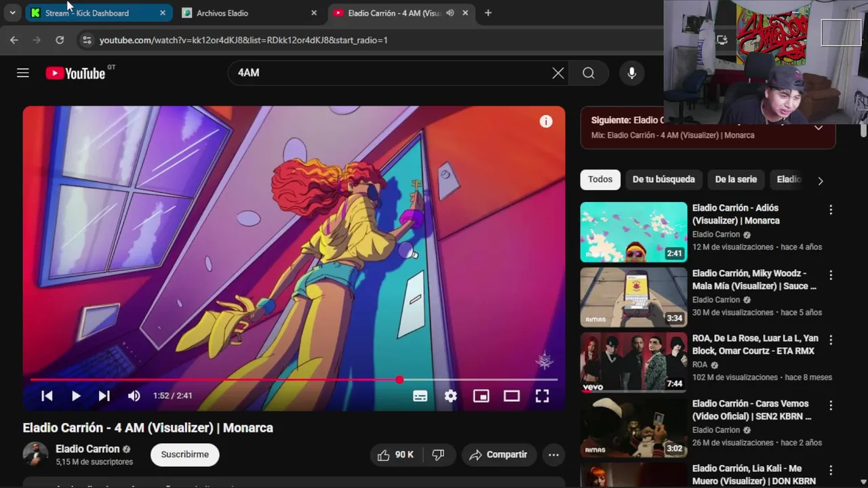868x488 pixels.
Task: Select the De tu búsqueda chip
Action: click(664, 180)
